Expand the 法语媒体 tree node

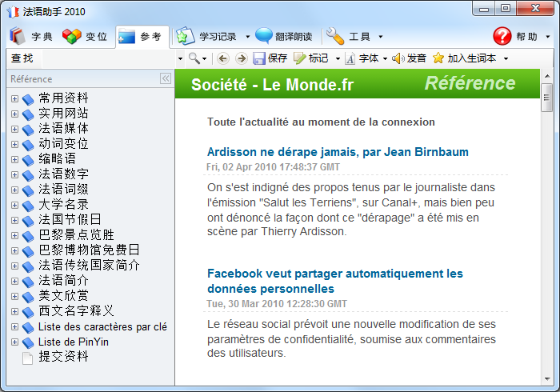pos(14,128)
